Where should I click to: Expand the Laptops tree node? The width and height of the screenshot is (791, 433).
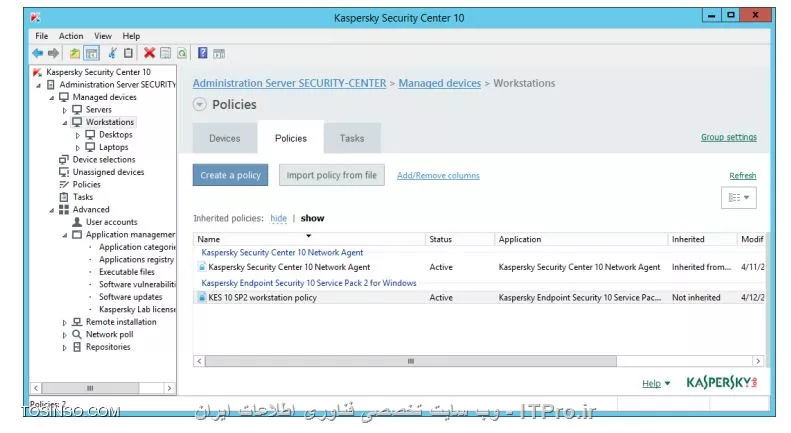pyautogui.click(x=78, y=148)
